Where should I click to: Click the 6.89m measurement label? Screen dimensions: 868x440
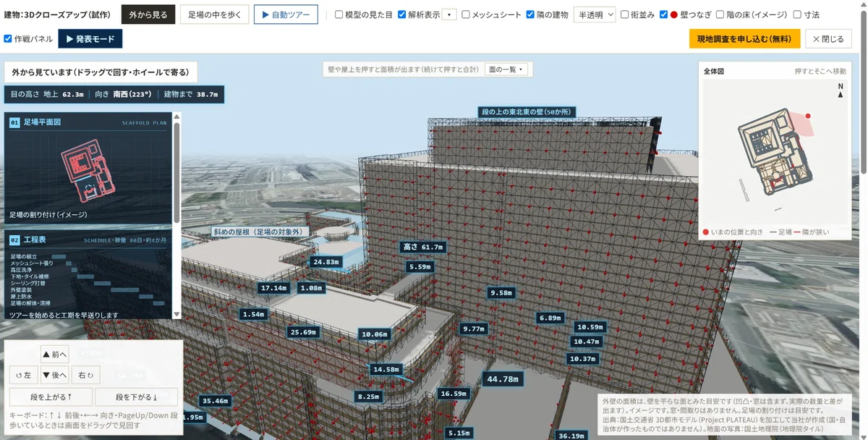click(550, 318)
